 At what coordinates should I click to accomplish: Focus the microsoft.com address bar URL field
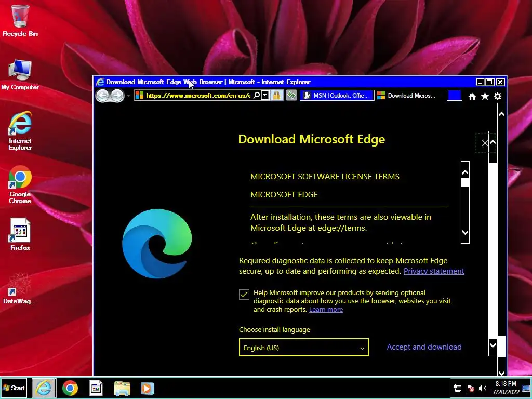pyautogui.click(x=198, y=96)
